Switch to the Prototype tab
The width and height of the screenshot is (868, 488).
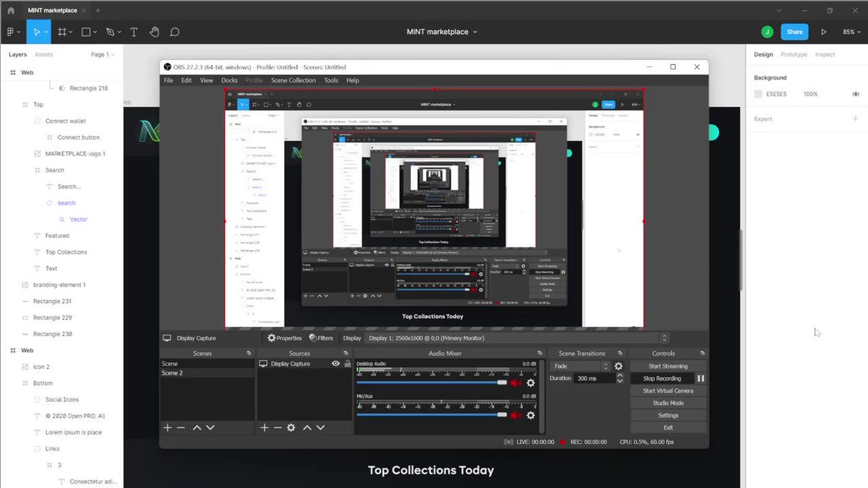tap(793, 54)
